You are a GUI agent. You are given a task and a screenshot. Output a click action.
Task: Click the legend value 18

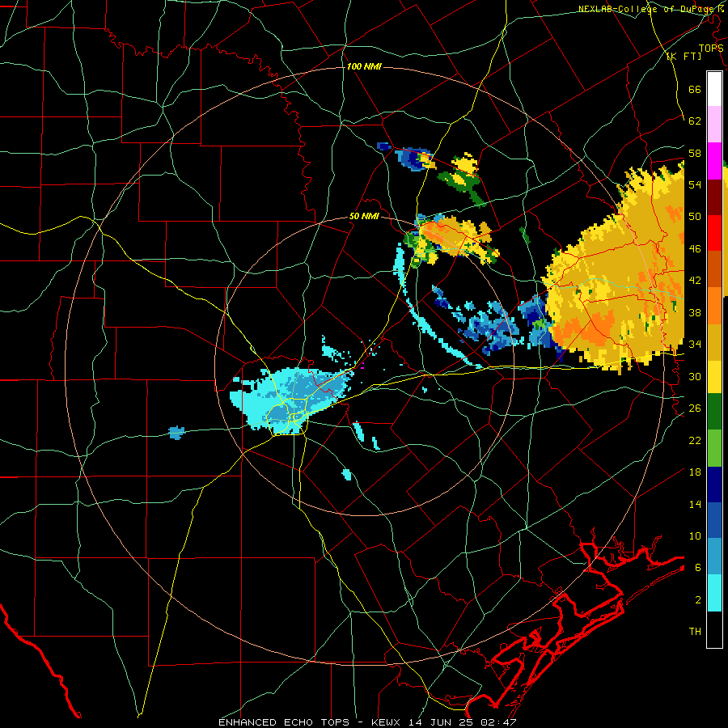click(695, 472)
